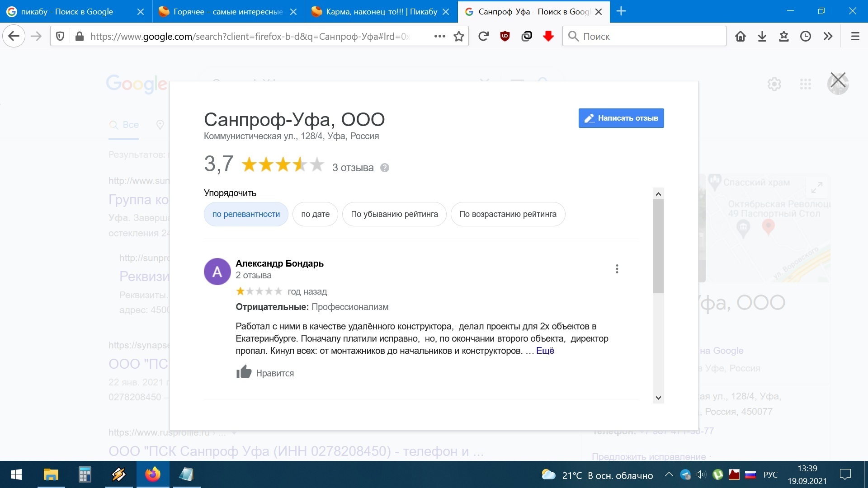Open Firefox hamburger application menu
Viewport: 868px width, 488px height.
point(855,36)
